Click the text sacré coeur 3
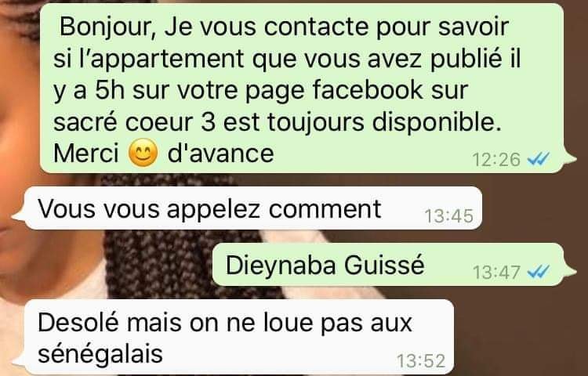 pos(134,122)
